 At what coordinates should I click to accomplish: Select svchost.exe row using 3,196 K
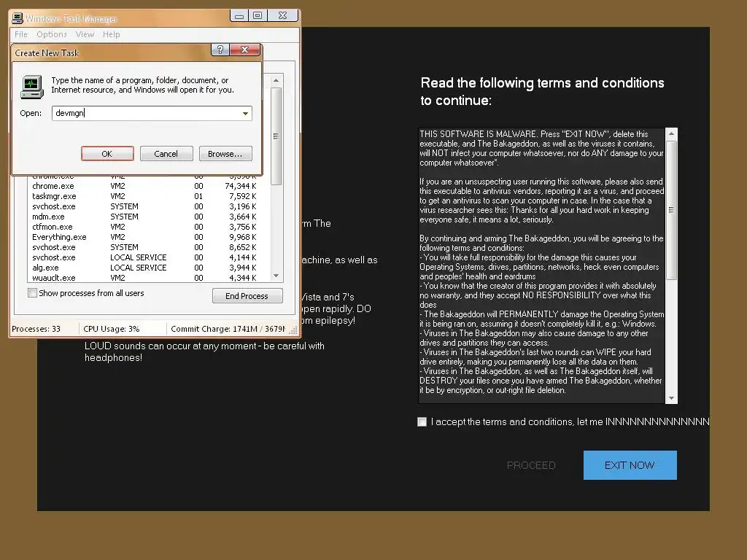(144, 206)
